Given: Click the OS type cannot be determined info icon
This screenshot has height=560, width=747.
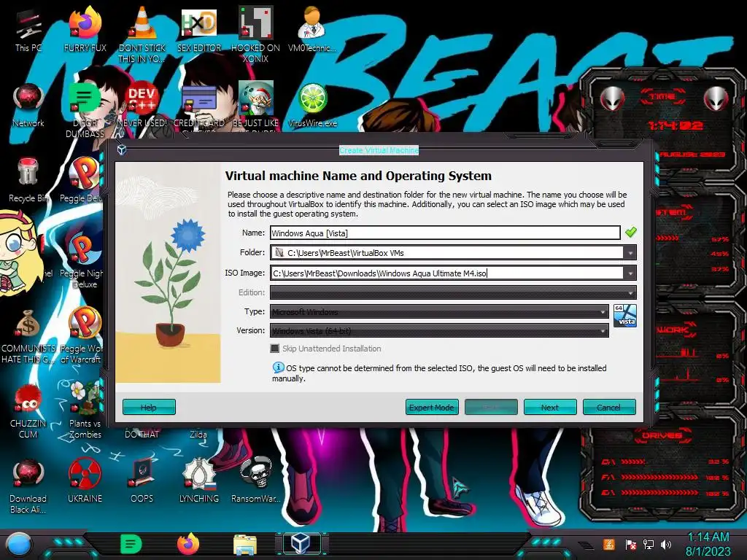Looking at the screenshot, I should (278, 367).
